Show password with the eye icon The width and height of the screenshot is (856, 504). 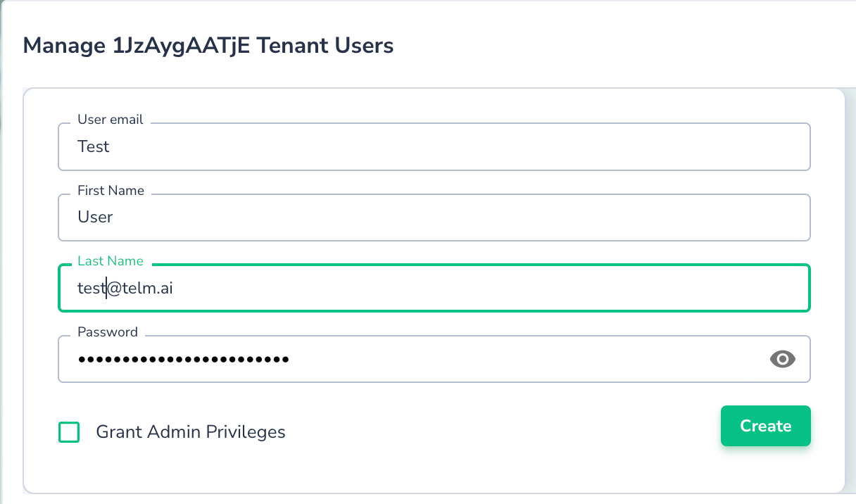point(783,360)
